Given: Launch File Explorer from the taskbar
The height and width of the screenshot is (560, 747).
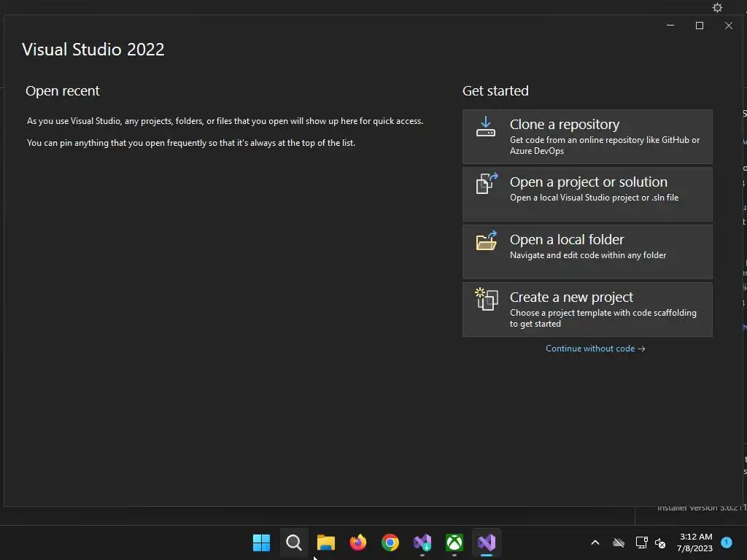Looking at the screenshot, I should (326, 542).
